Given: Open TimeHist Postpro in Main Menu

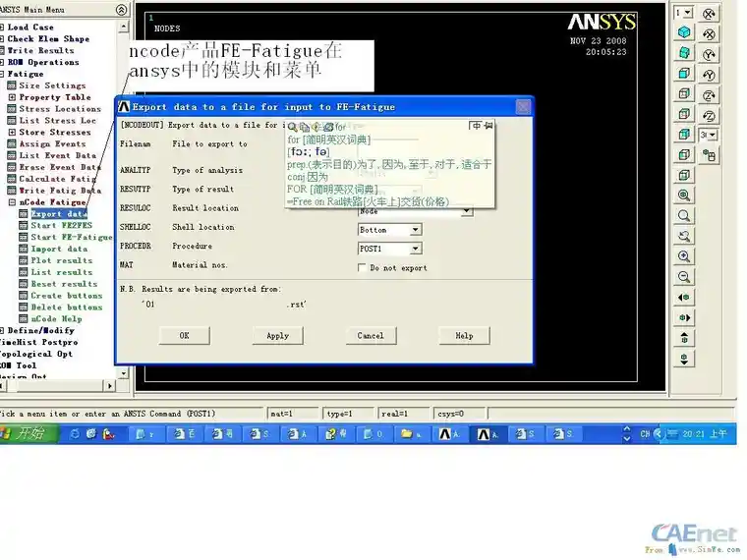Looking at the screenshot, I should [39, 342].
